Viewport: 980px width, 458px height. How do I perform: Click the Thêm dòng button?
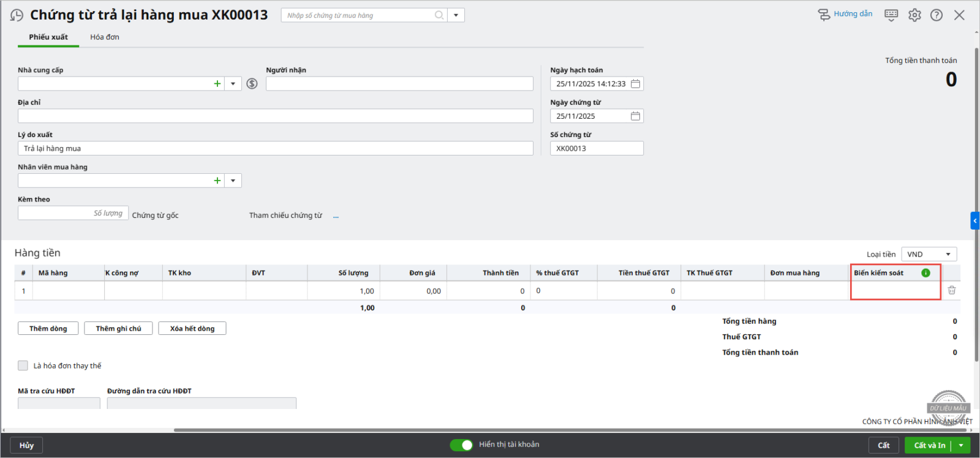[x=48, y=329]
